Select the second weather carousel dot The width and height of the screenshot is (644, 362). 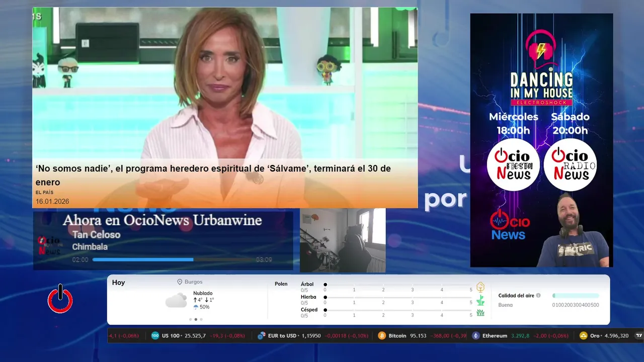[x=196, y=319]
